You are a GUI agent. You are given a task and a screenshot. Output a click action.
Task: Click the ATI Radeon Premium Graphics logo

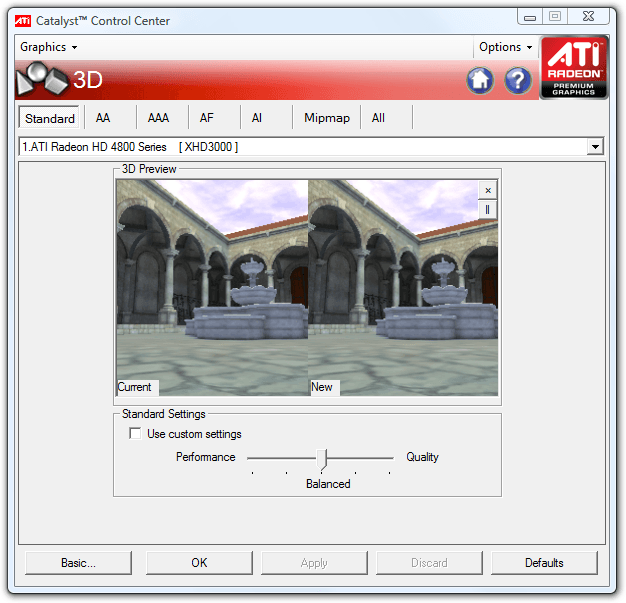(574, 67)
